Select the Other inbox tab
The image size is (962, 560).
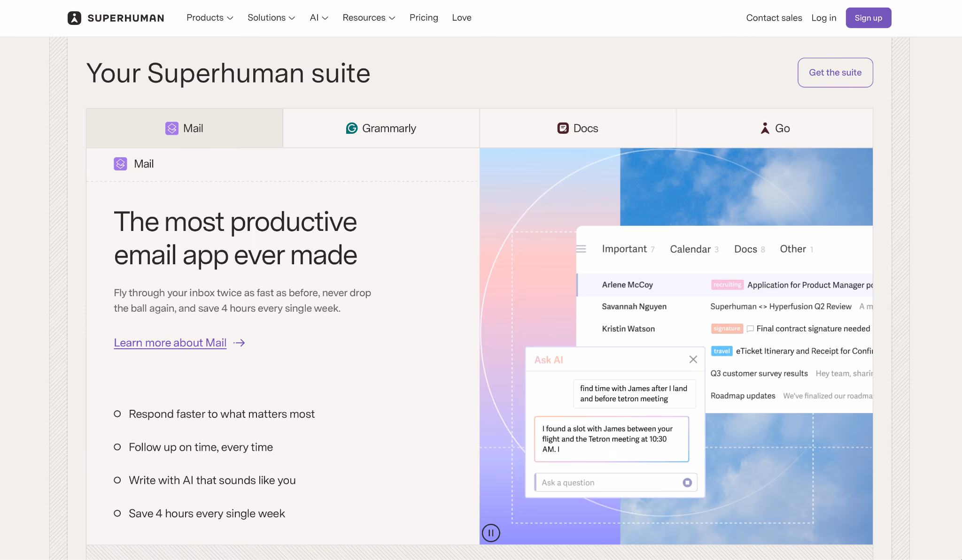tap(797, 249)
